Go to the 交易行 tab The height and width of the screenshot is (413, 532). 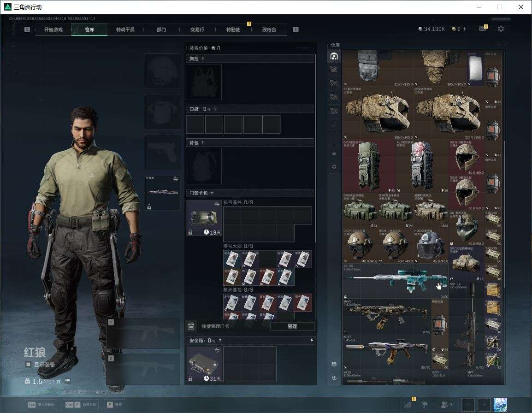click(197, 29)
